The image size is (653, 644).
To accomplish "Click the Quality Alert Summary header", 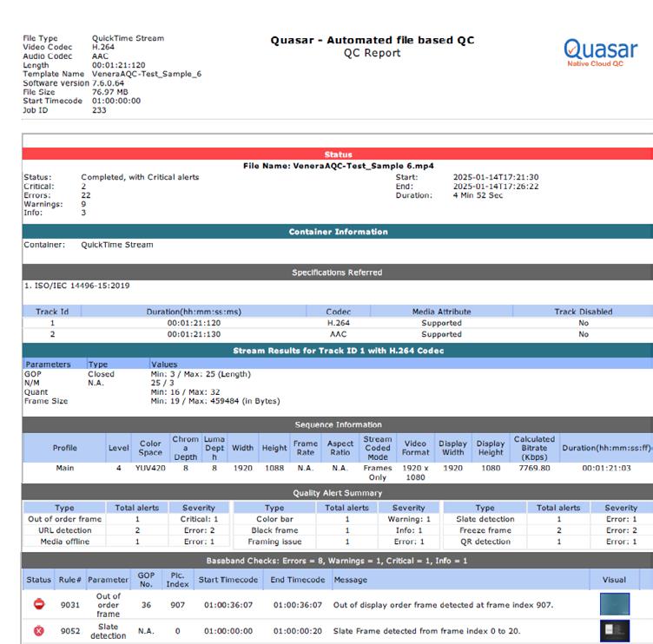I will click(337, 493).
